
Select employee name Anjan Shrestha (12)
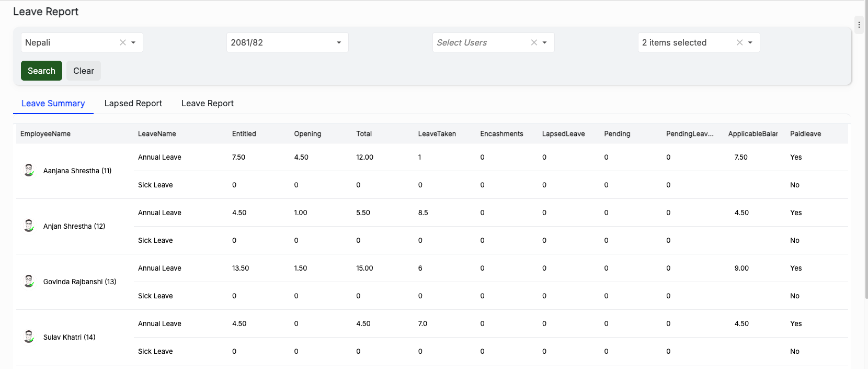[74, 226]
